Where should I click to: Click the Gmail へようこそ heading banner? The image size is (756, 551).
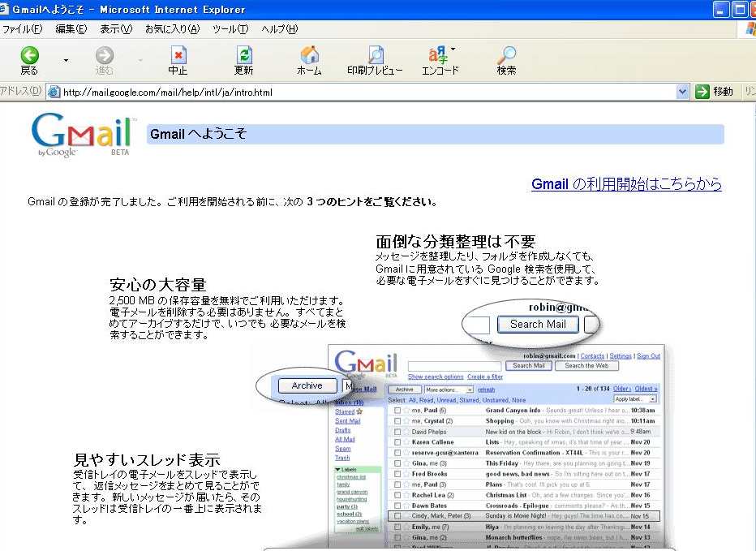click(x=436, y=134)
